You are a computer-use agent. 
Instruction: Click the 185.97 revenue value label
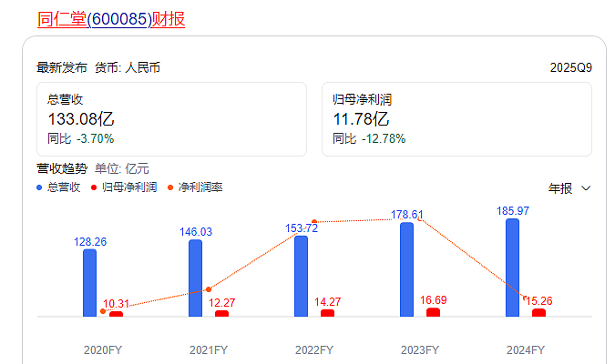point(513,211)
